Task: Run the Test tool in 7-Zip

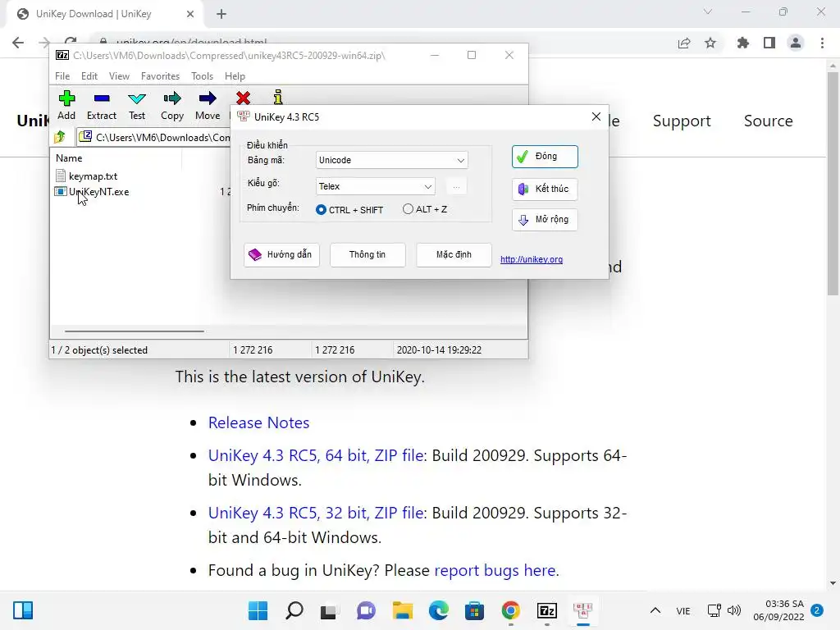Action: coord(137,105)
